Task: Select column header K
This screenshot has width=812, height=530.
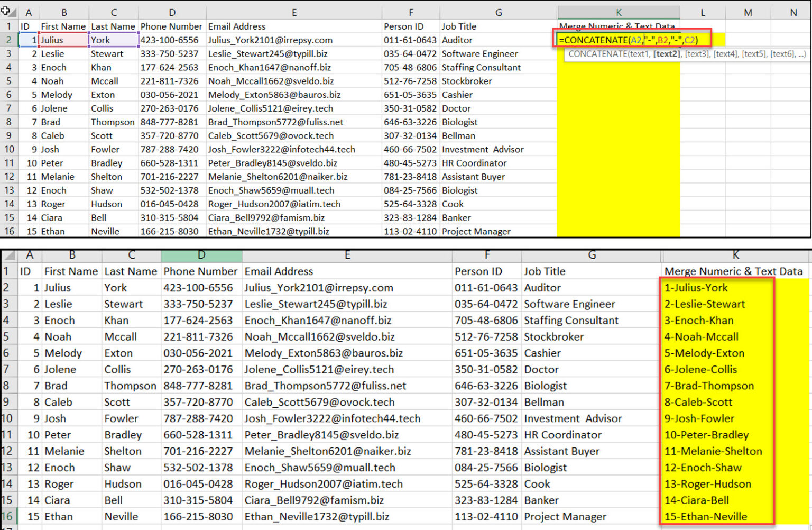Action: click(619, 12)
